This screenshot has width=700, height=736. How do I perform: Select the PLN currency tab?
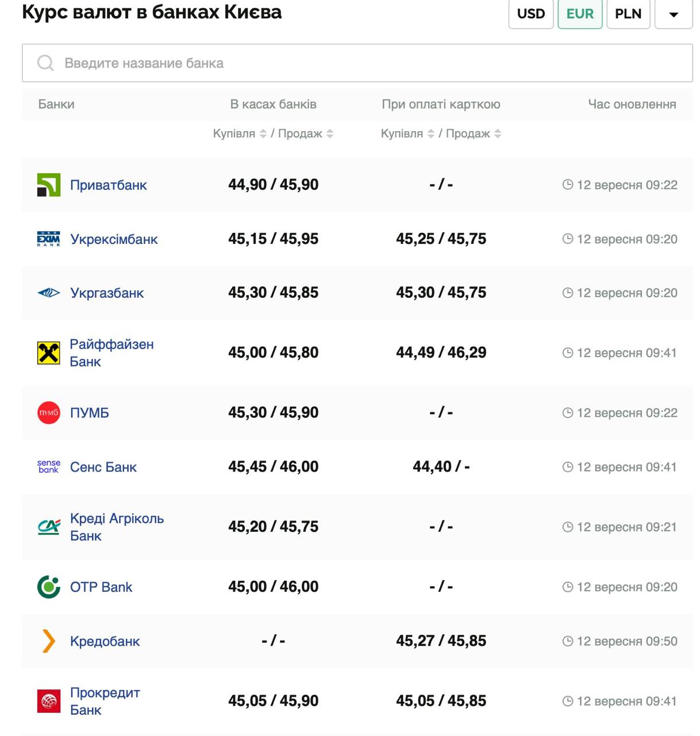628,14
